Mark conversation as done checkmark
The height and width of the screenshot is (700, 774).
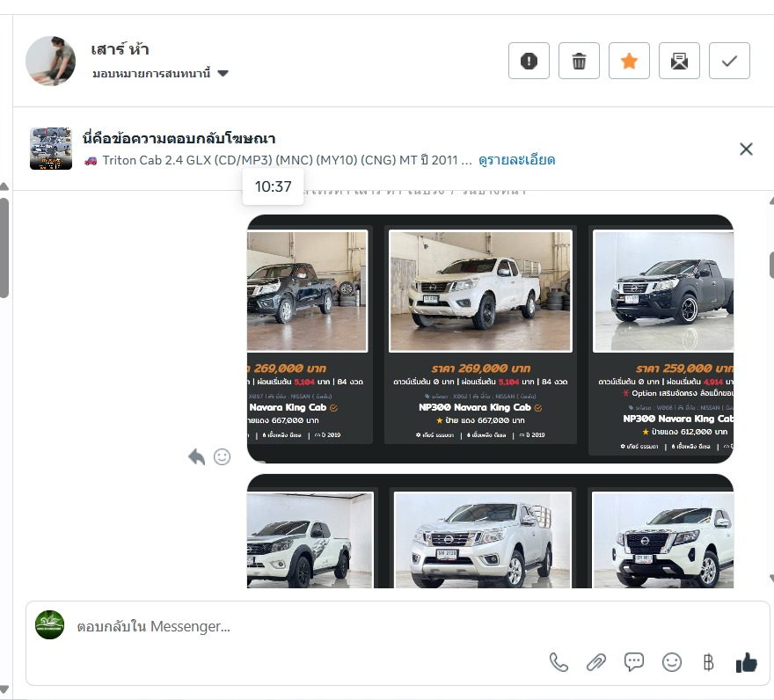pos(729,61)
